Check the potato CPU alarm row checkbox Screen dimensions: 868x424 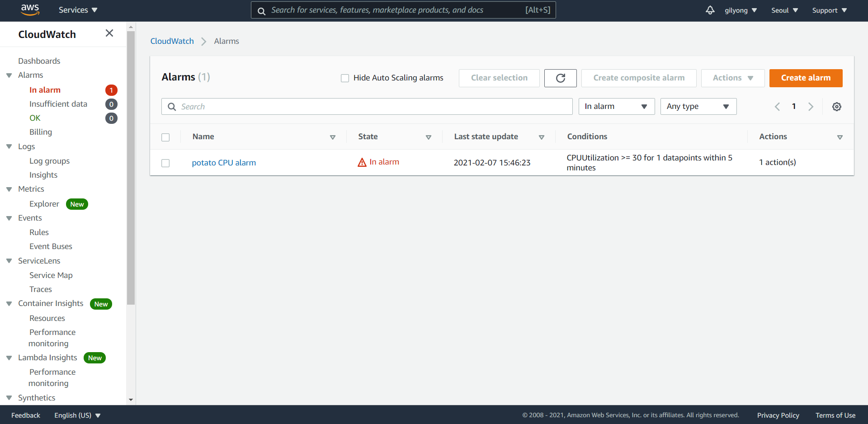165,163
